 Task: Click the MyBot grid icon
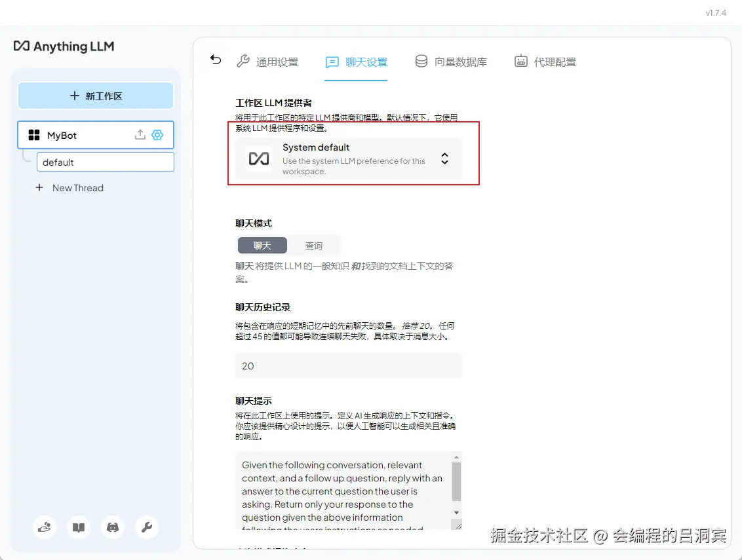coord(34,136)
